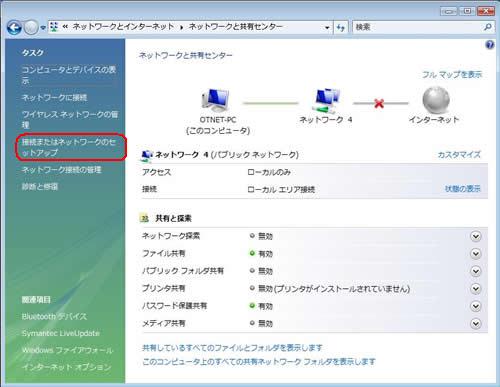Expand the パブリック フォルダ共有 chevron
The image size is (500, 387).
click(x=476, y=271)
